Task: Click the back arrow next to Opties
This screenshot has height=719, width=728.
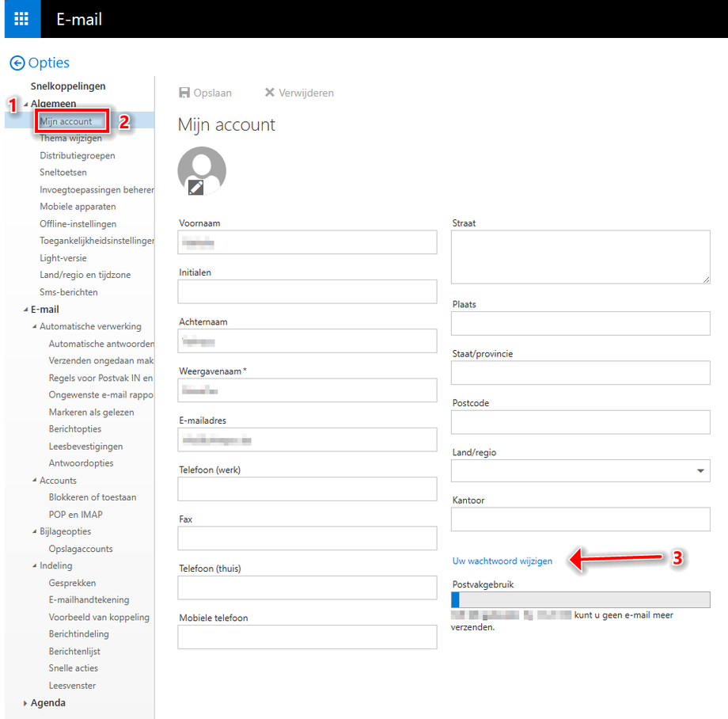Action: coord(17,63)
